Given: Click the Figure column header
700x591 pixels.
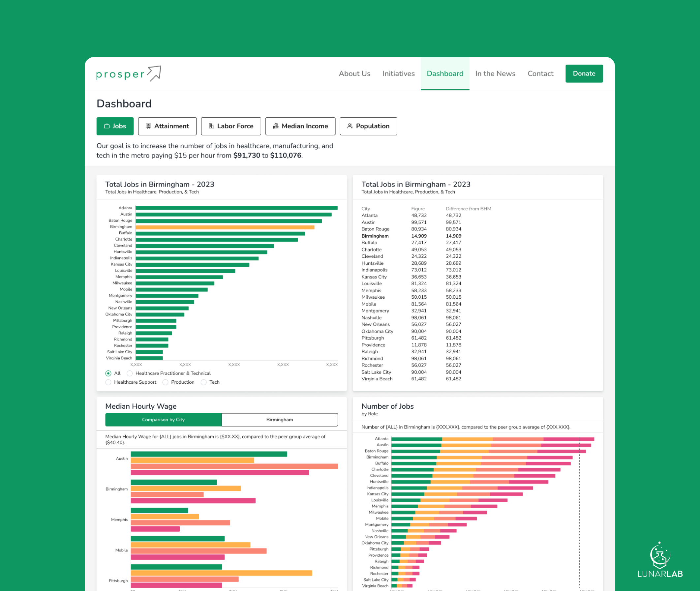Looking at the screenshot, I should [418, 209].
